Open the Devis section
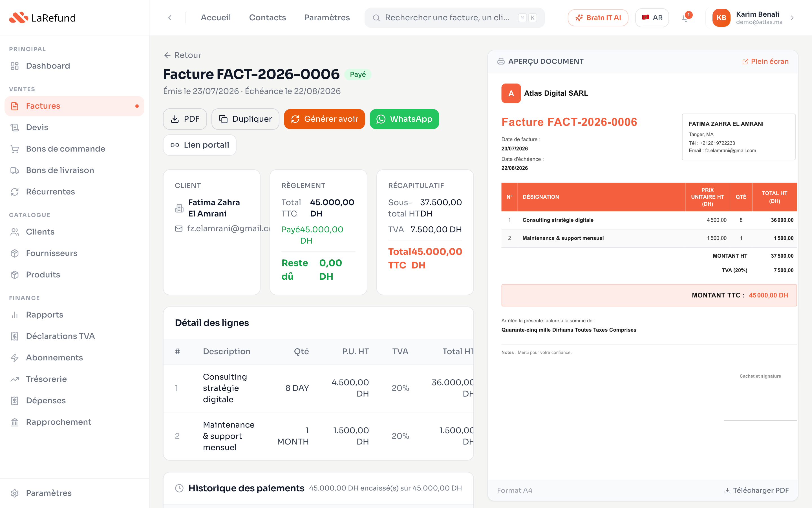The height and width of the screenshot is (508, 812). 74,127
